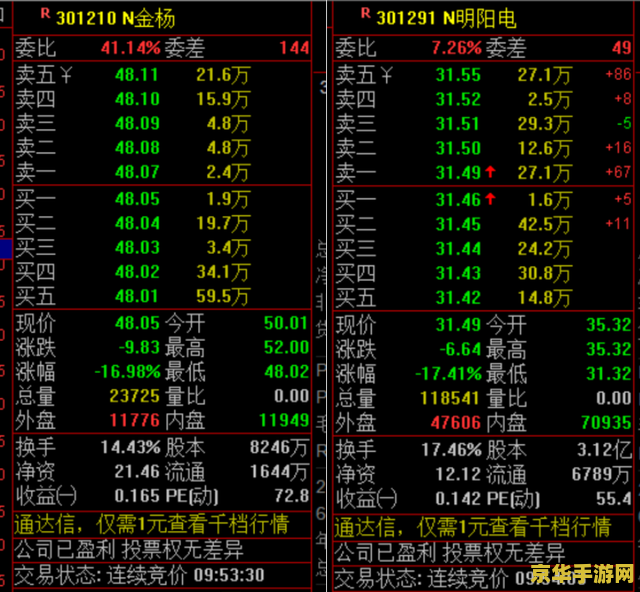Click PE(动) value 55.4
The height and width of the screenshot is (592, 640).
tap(614, 498)
